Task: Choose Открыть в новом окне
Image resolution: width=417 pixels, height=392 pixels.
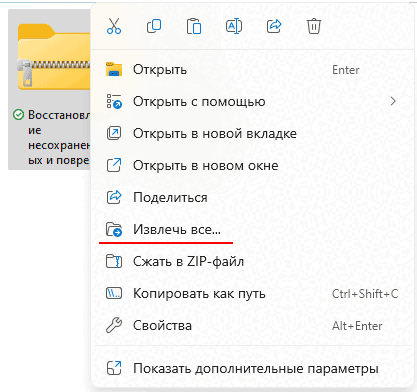Action: coord(252,165)
